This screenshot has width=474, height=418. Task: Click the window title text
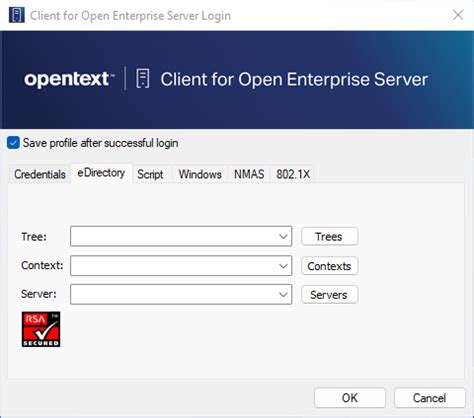coord(130,16)
